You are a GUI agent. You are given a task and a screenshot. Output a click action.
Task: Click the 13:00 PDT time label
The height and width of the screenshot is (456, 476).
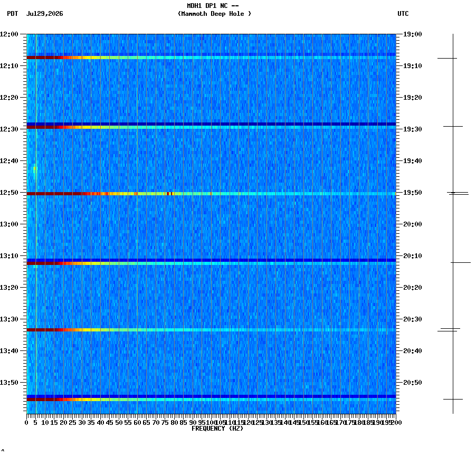click(9, 224)
